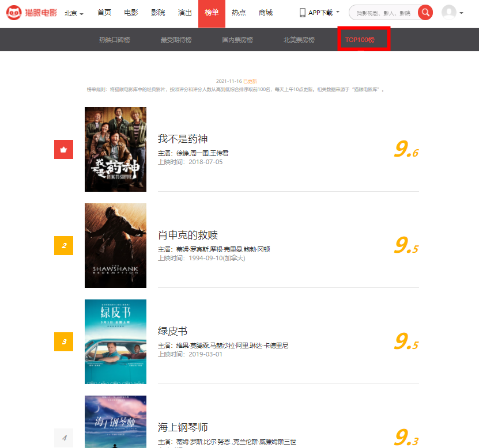Switch to the 热映口碑榜 tab
The image size is (479, 448).
(x=115, y=40)
